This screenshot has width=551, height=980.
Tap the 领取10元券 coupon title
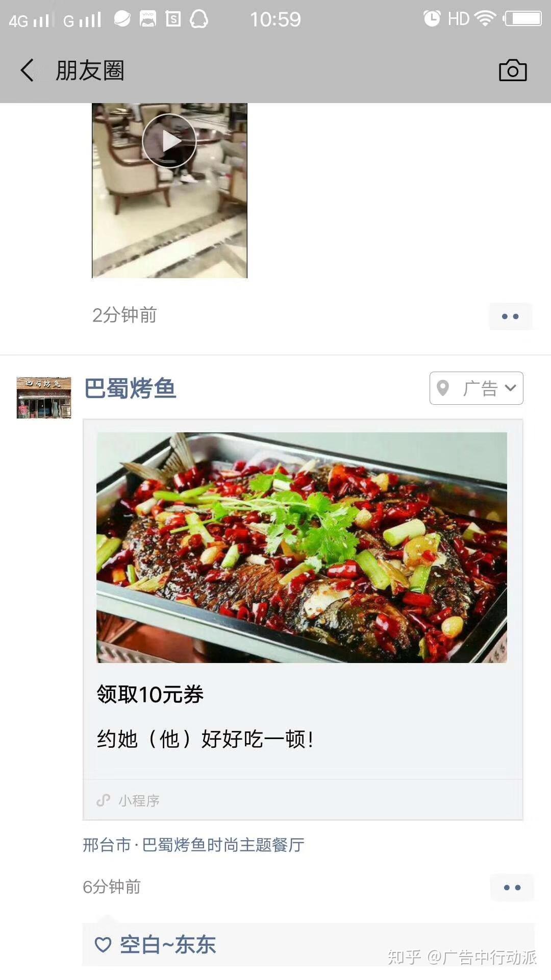pyautogui.click(x=151, y=695)
